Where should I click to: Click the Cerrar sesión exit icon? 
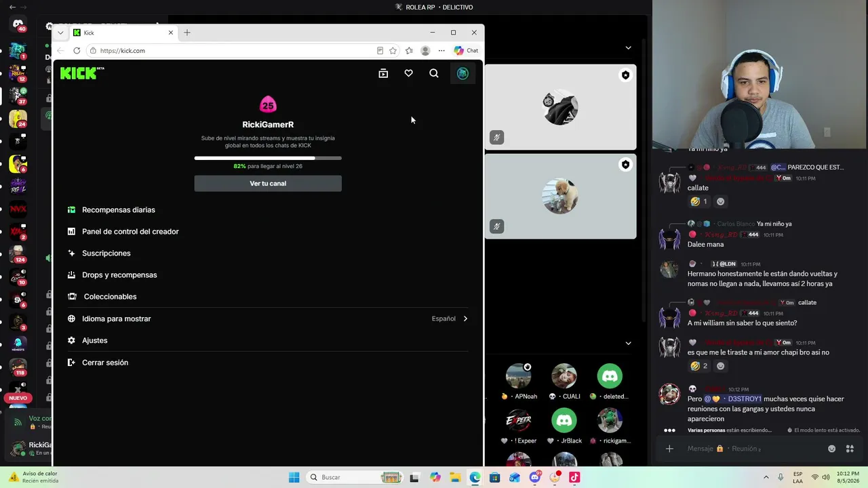coord(71,363)
